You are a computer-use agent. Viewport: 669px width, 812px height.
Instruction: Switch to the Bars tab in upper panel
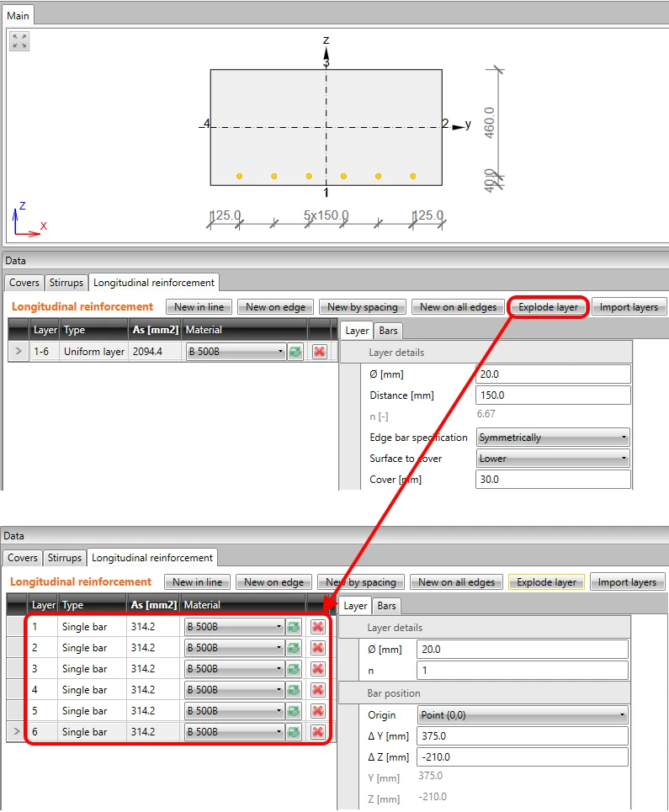(x=388, y=331)
